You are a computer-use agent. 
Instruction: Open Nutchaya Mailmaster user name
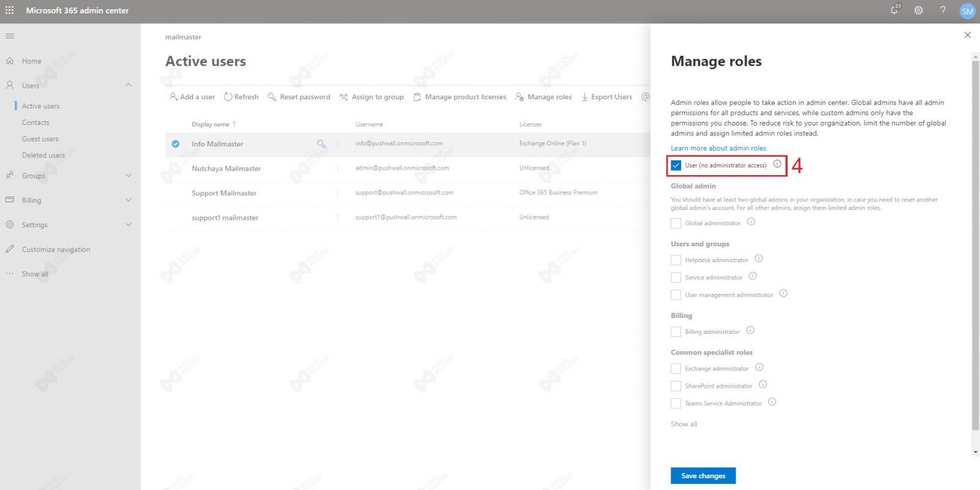click(226, 168)
